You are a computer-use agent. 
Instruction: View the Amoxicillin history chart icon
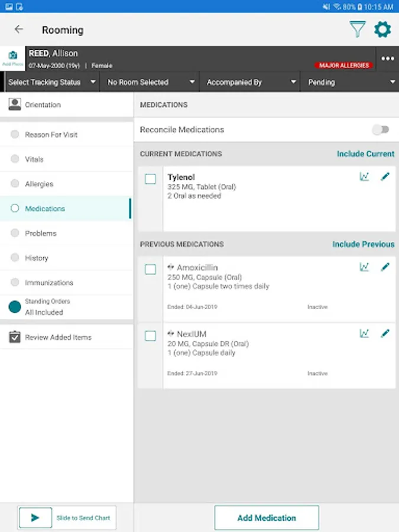click(364, 267)
